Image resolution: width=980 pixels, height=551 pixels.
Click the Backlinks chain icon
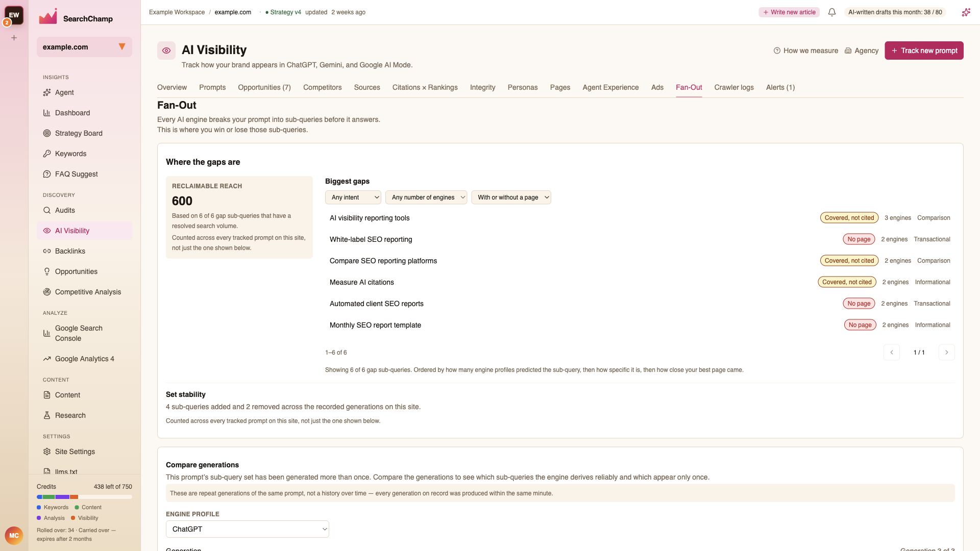(x=47, y=251)
